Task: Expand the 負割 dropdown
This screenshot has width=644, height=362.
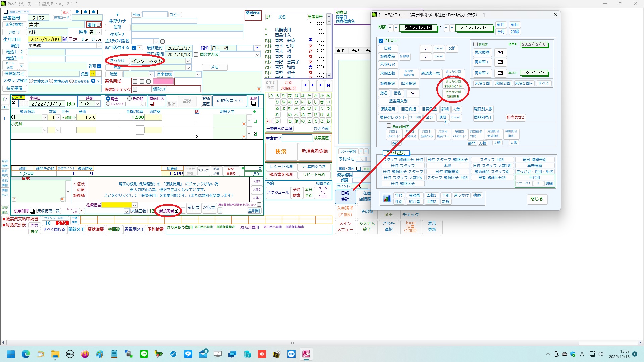Action: pyautogui.click(x=98, y=74)
